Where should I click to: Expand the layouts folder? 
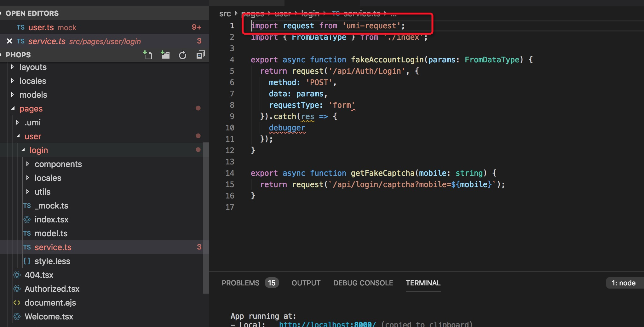(13, 67)
